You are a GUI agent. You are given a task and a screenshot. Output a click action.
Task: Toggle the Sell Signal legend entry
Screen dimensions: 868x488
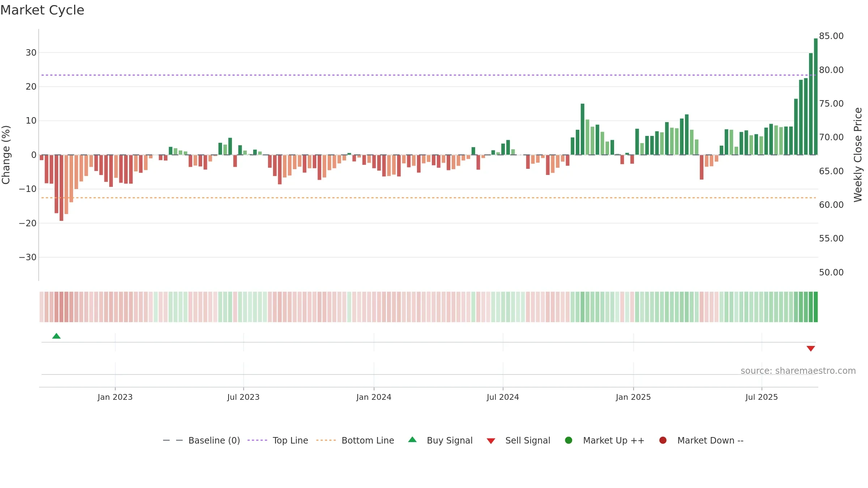point(518,440)
